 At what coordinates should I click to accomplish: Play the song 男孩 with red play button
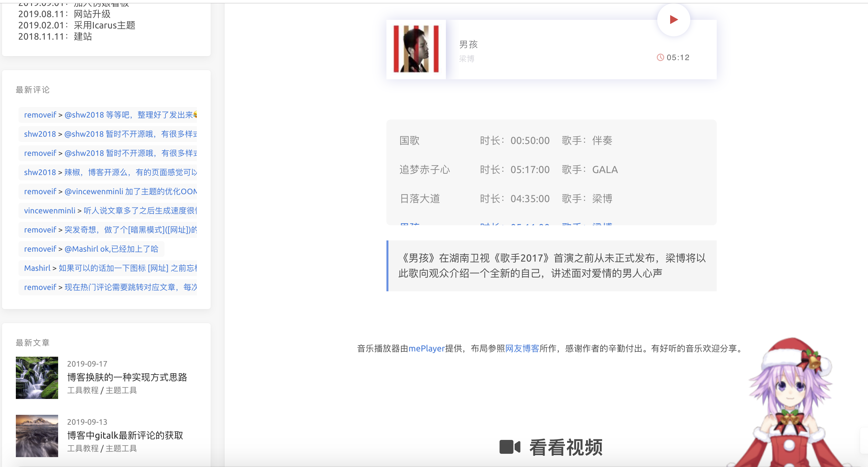673,19
